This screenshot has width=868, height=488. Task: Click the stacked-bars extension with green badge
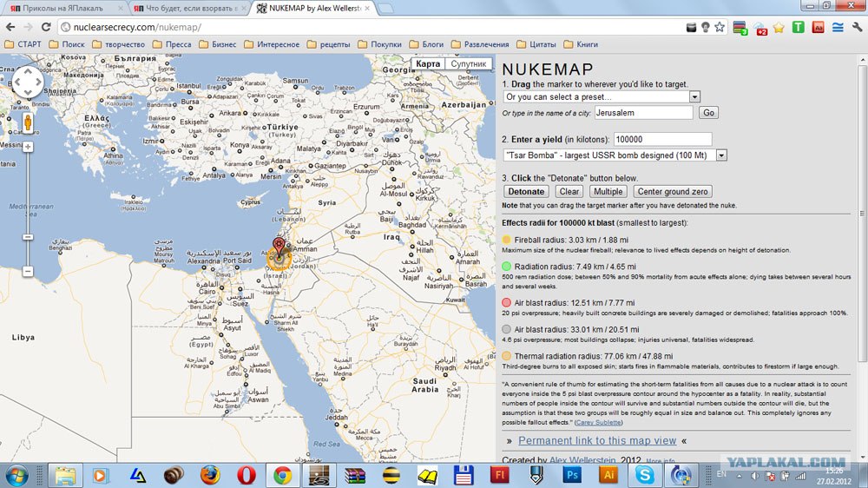740,28
